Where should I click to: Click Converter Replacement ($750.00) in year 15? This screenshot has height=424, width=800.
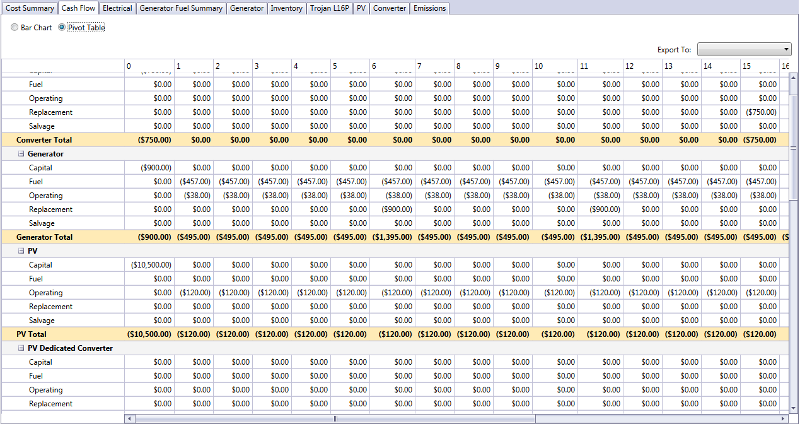tap(760, 112)
